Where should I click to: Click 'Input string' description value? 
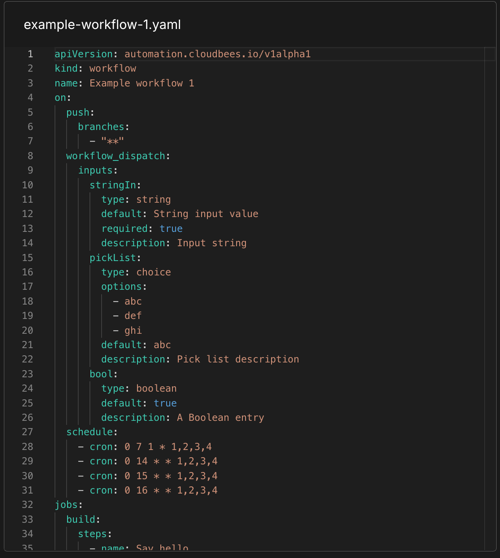(212, 243)
